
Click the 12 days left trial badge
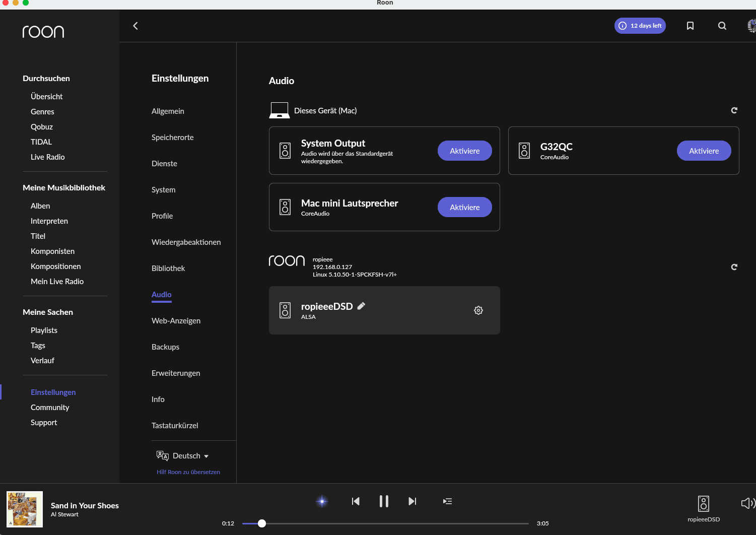[640, 26]
